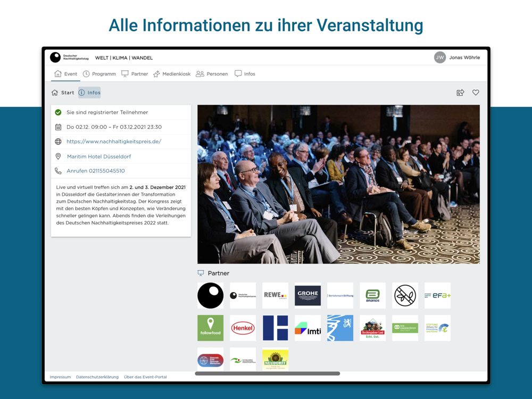
Task: Click the Start sub-navigation item
Action: pos(63,93)
